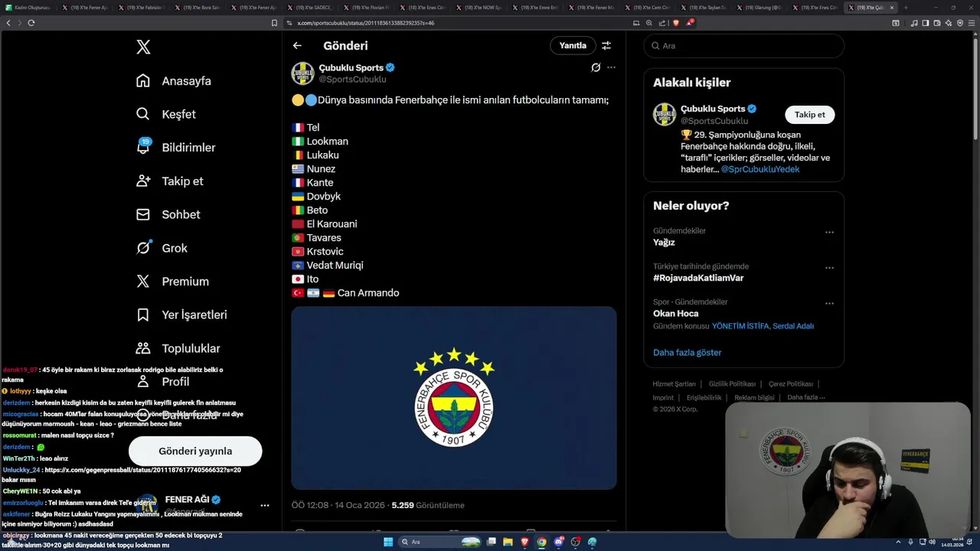980x551 pixels.
Task: Open the browser hamburger menu
Action: 972,23
